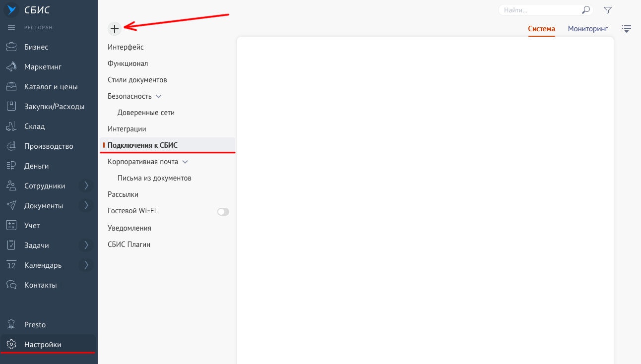Click the Каталог и цены icon
The height and width of the screenshot is (364, 641).
11,87
